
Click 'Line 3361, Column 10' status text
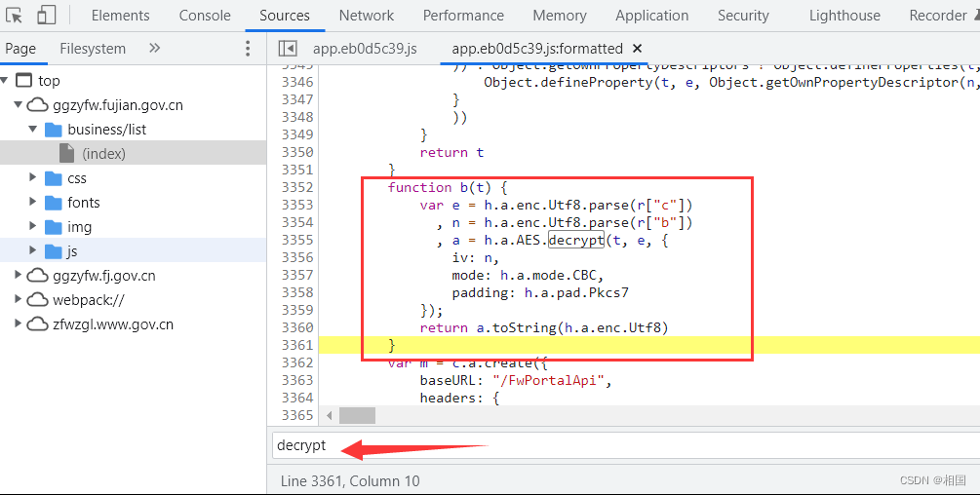coord(350,481)
